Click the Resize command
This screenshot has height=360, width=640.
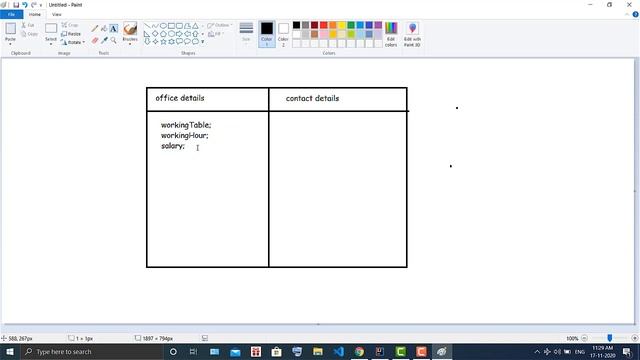[x=71, y=34]
